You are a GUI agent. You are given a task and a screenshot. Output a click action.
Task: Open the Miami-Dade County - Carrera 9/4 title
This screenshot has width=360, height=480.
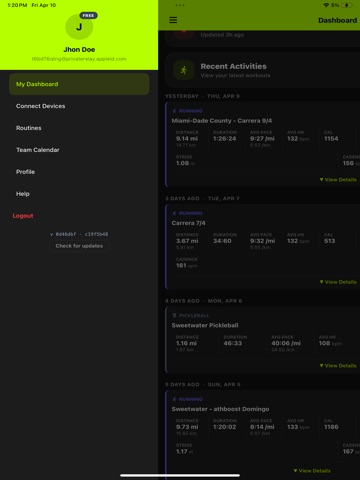coord(222,121)
